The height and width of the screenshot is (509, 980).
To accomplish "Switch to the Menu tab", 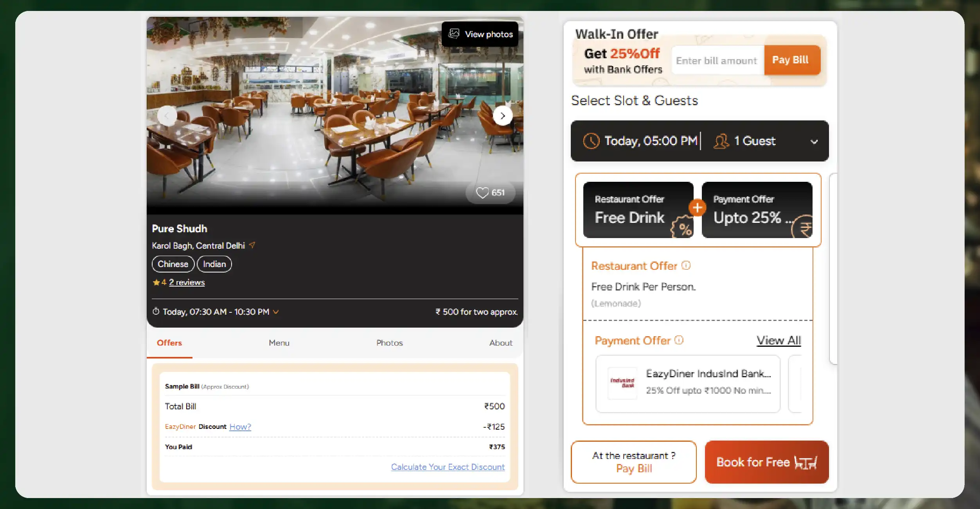I will pyautogui.click(x=279, y=343).
